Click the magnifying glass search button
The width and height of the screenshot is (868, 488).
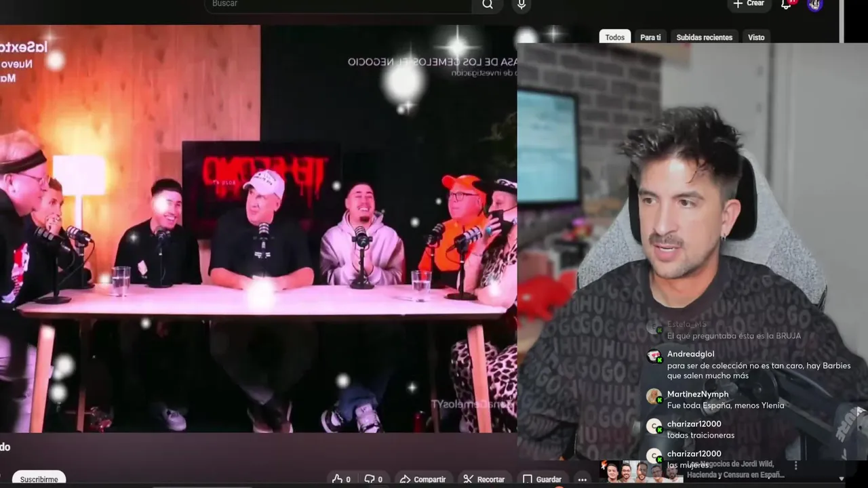[488, 5]
